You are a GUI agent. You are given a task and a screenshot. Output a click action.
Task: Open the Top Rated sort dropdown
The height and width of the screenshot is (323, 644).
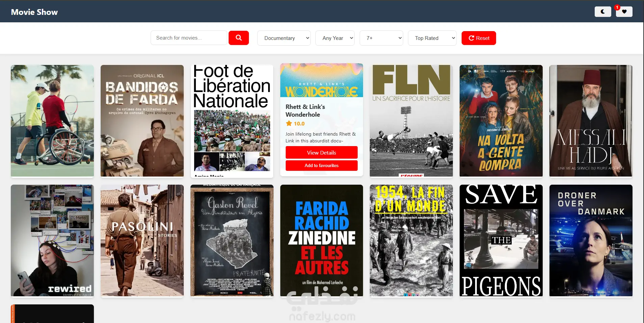[432, 38]
